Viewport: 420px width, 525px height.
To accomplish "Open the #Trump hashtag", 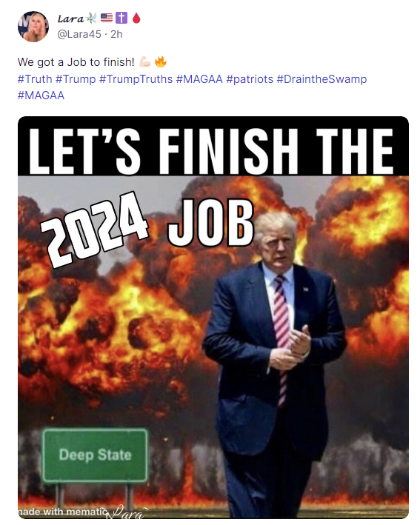I will (76, 79).
